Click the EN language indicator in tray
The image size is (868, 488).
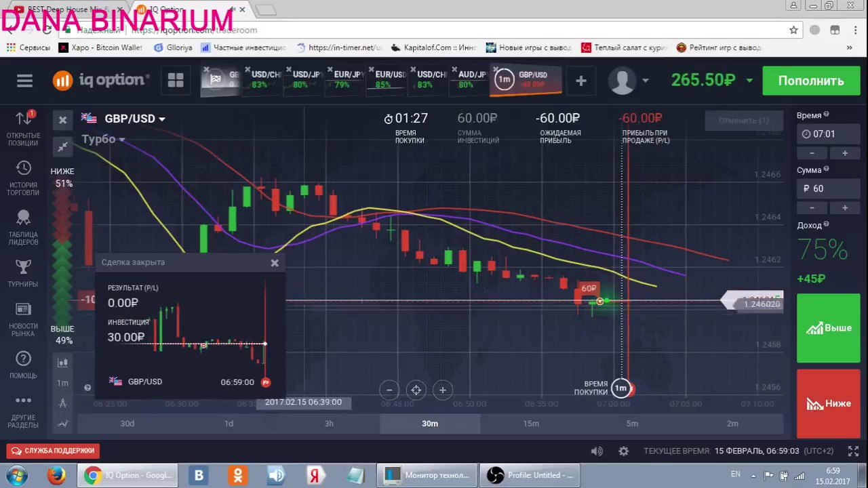[x=736, y=474]
